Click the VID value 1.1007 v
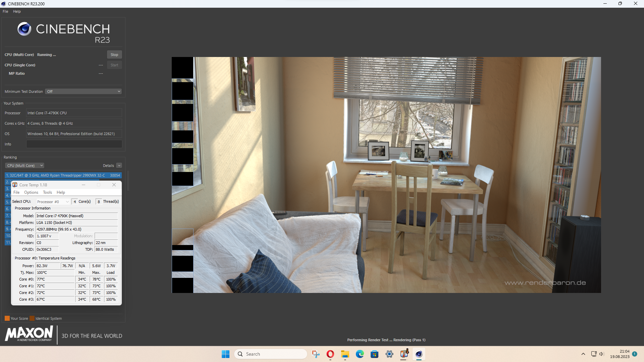 pyautogui.click(x=47, y=236)
